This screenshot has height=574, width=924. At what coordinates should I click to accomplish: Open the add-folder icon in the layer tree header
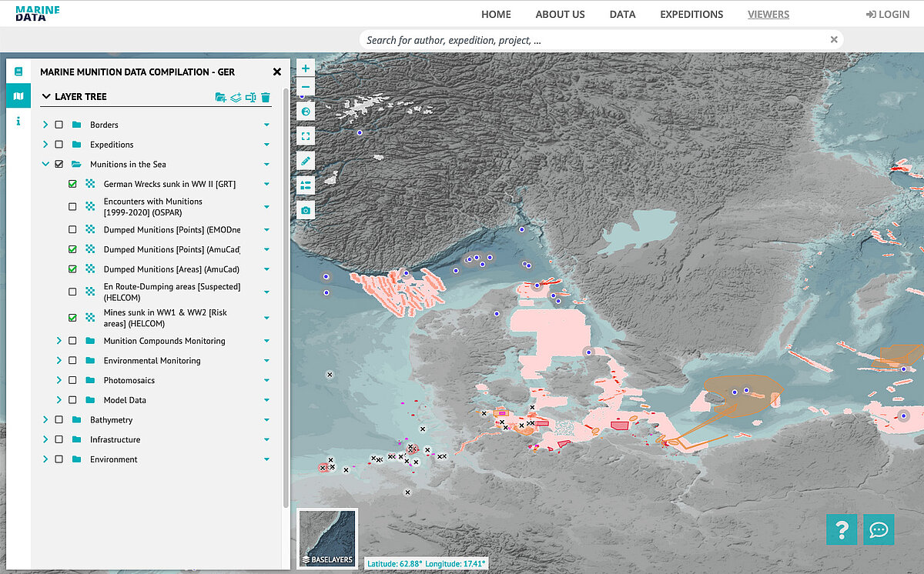coord(219,97)
